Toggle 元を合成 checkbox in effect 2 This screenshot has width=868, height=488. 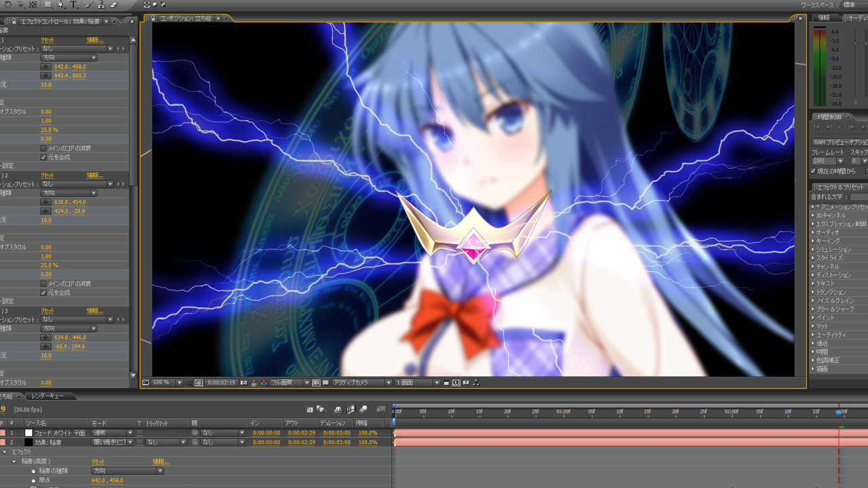pyautogui.click(x=43, y=292)
